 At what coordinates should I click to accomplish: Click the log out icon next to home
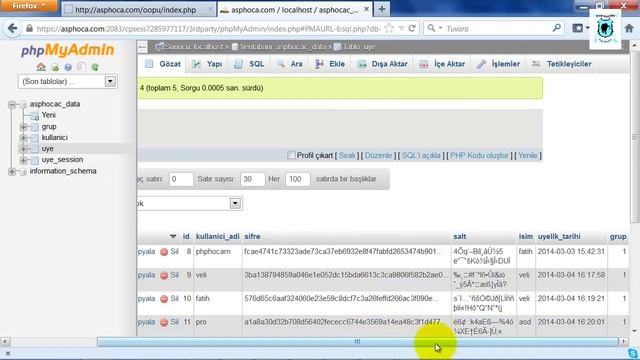tap(55, 67)
